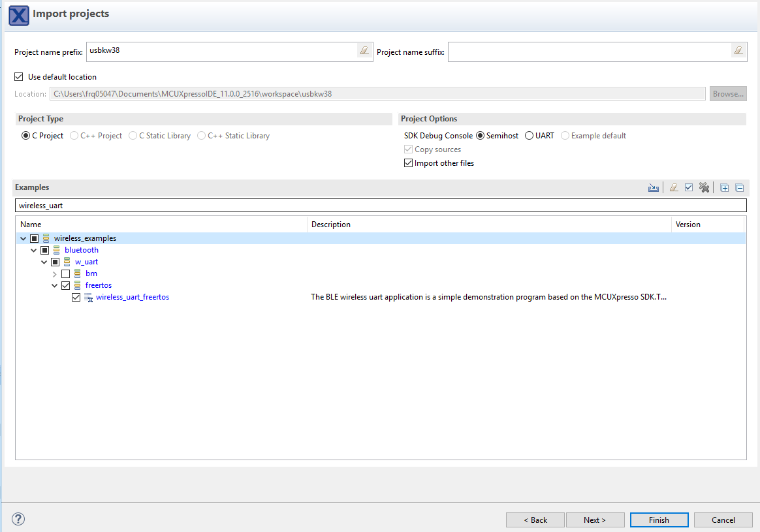
Task: Expand the bm tree node
Action: point(55,274)
